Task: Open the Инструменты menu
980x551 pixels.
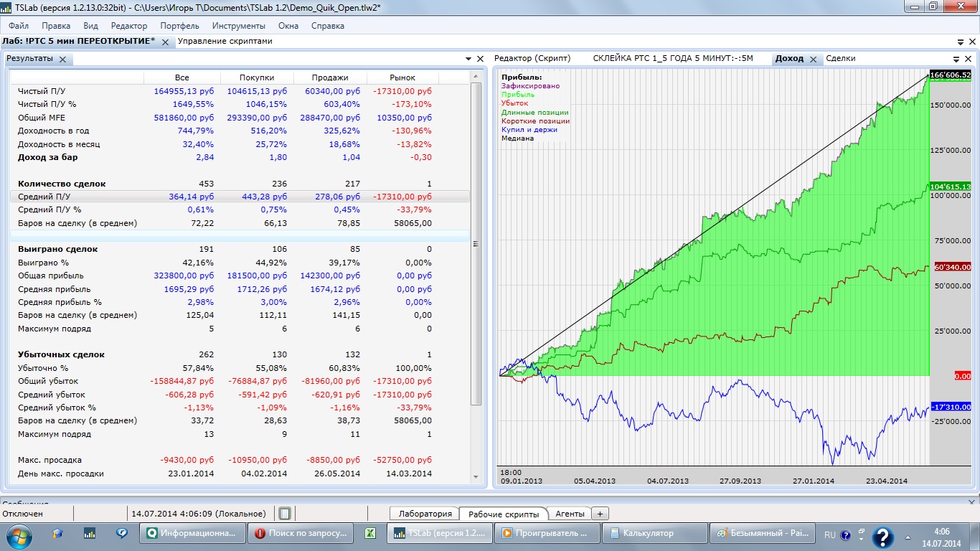Action: 238,26
